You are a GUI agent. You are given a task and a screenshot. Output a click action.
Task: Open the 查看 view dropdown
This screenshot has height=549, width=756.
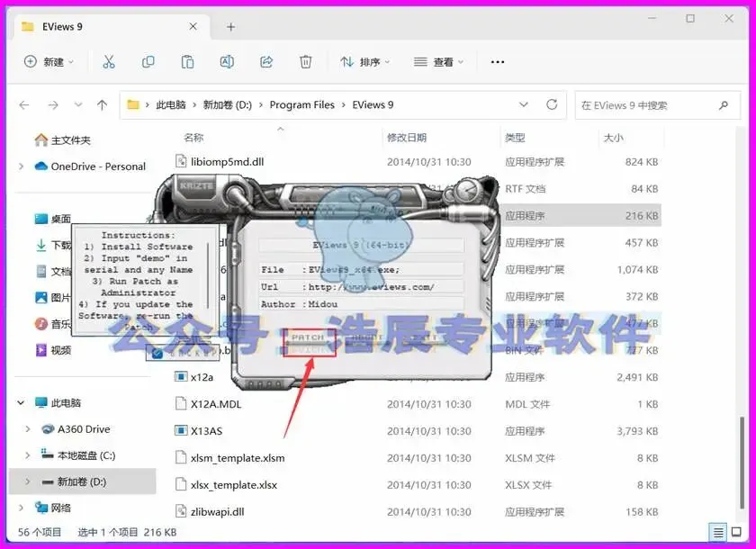[438, 62]
